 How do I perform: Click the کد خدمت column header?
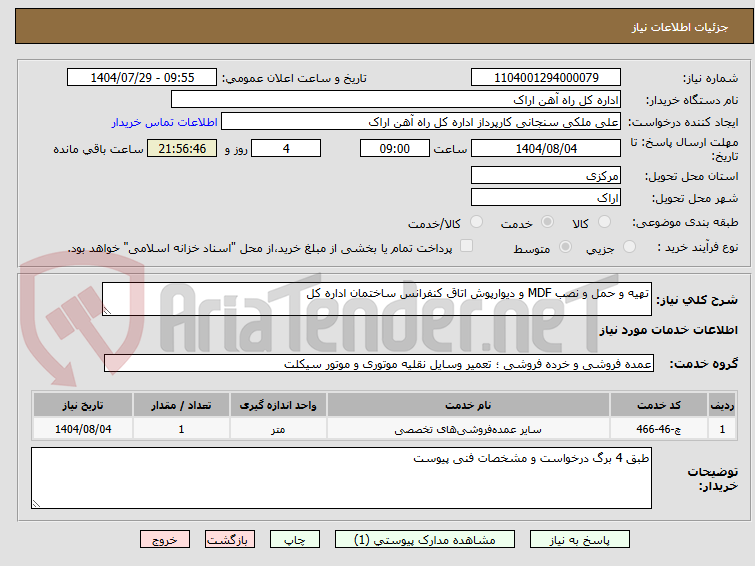click(659, 405)
